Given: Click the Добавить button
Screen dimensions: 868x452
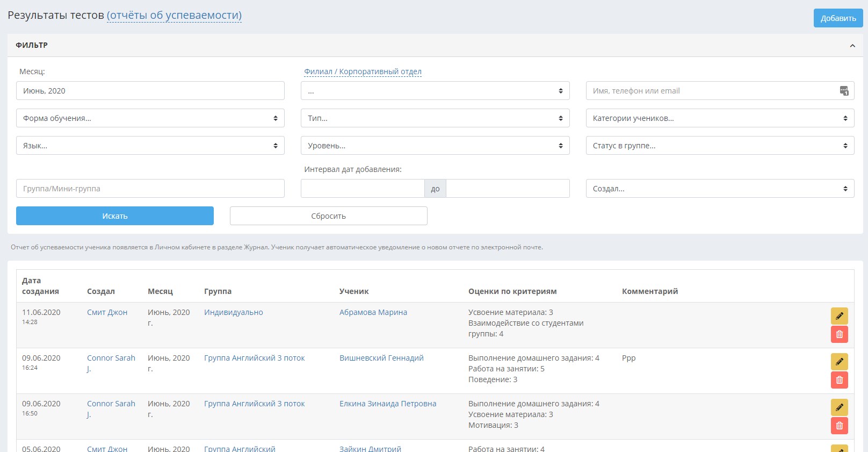Looking at the screenshot, I should click(838, 18).
